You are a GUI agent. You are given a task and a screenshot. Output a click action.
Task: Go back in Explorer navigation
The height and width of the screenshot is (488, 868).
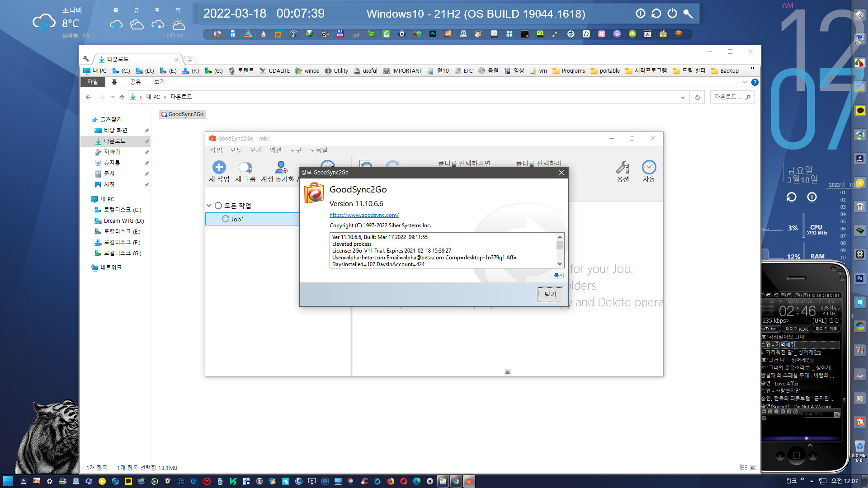click(x=89, y=97)
